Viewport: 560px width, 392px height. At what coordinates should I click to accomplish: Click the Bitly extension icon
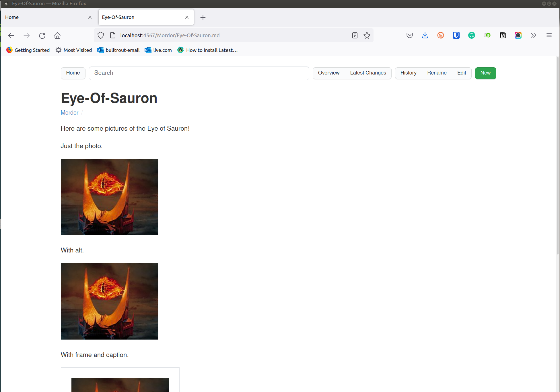(441, 35)
